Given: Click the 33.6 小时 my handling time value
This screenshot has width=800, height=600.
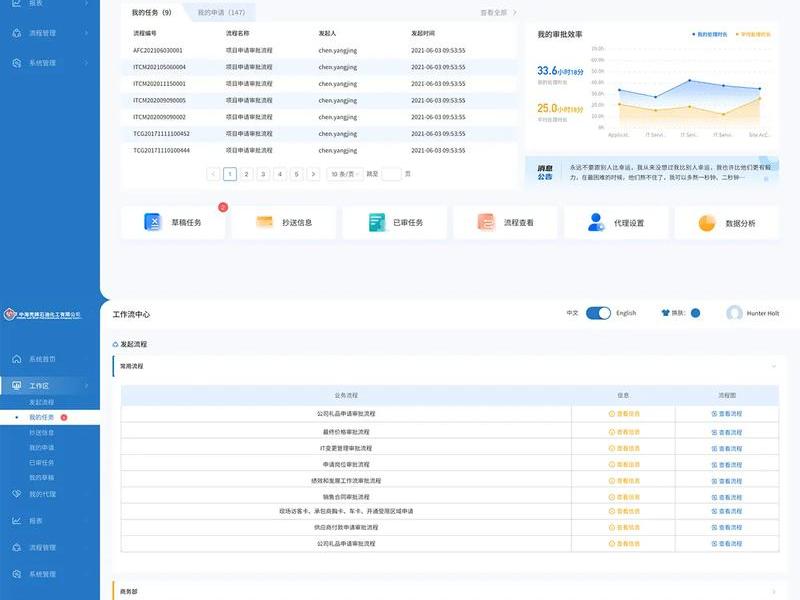Looking at the screenshot, I should point(560,71).
